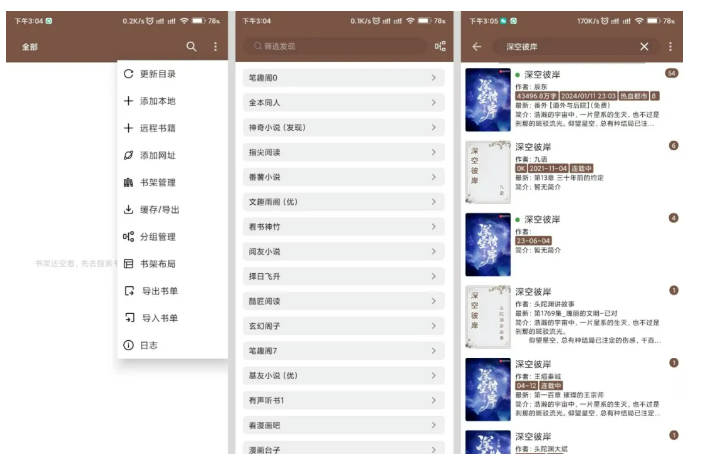Open the book cover of the 辰东 result

[x=488, y=99]
